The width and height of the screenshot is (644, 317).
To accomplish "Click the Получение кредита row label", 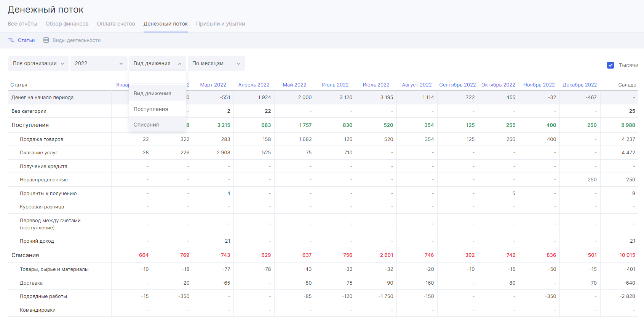I will (x=43, y=166).
